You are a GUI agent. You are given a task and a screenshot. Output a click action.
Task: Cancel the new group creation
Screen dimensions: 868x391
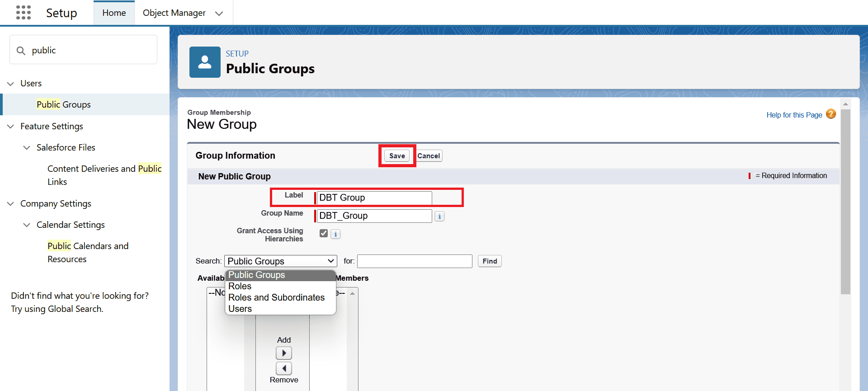pyautogui.click(x=429, y=156)
